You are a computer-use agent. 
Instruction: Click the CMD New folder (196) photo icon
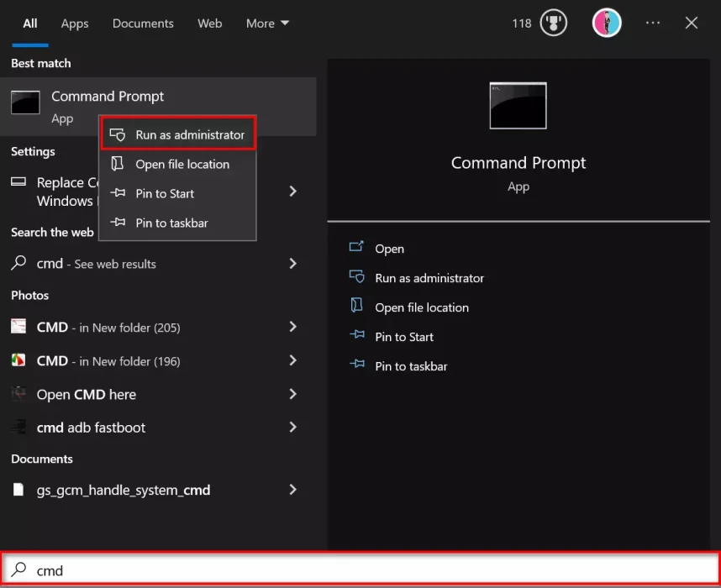tap(18, 360)
